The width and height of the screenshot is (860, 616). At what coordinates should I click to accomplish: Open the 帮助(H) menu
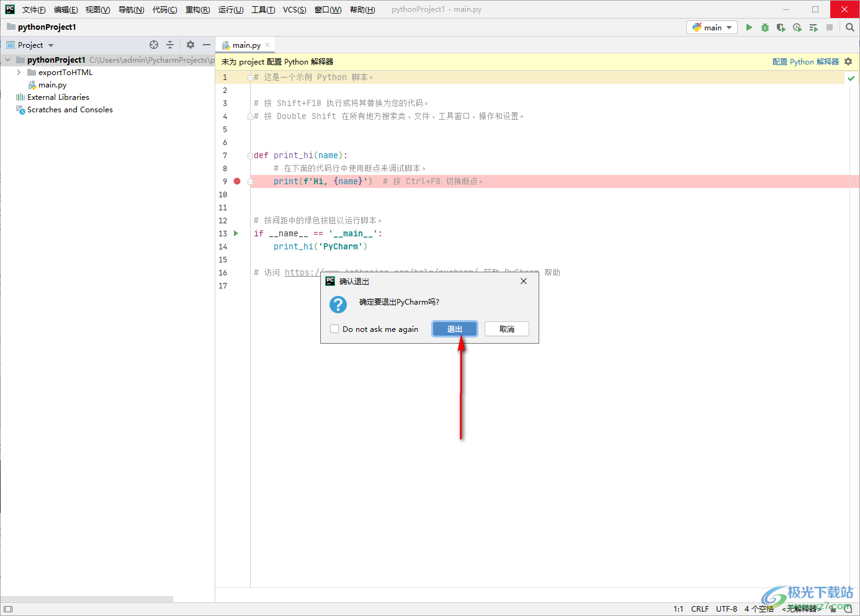tap(362, 9)
